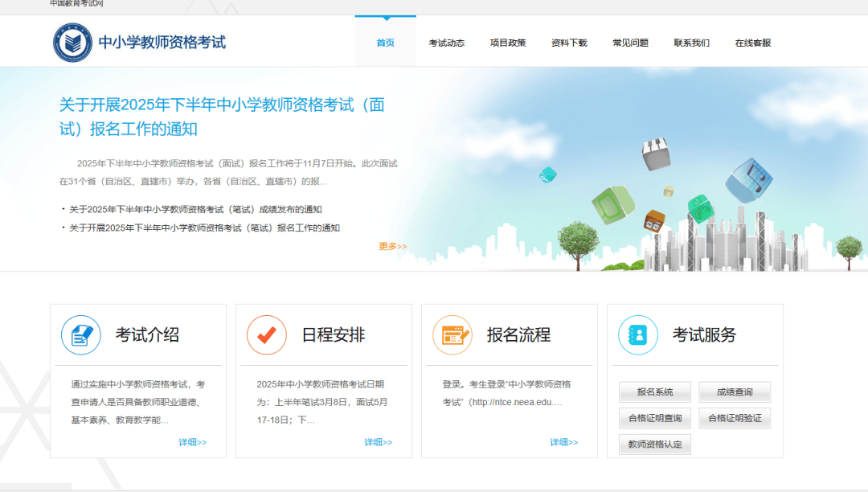Open 合格证明验证 service button

pyautogui.click(x=735, y=418)
